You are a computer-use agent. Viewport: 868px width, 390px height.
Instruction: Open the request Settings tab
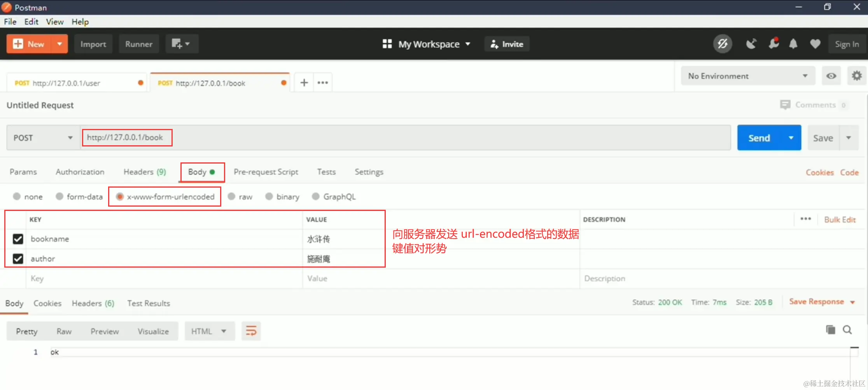(x=369, y=172)
